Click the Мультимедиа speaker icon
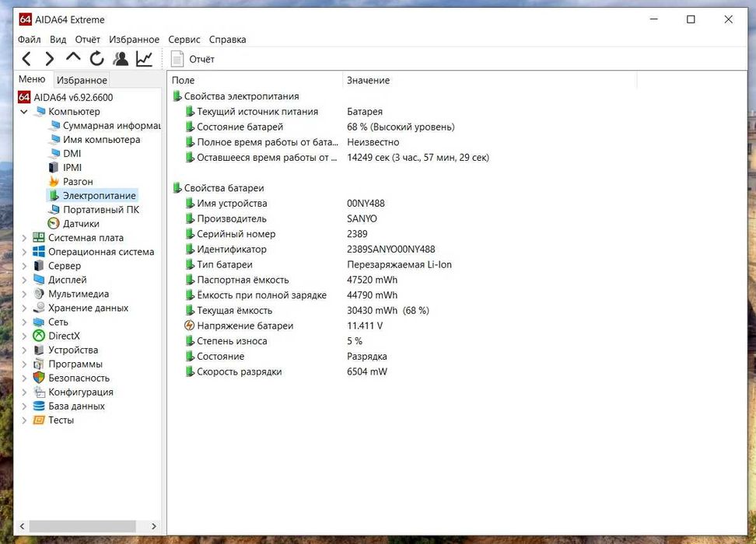The image size is (756, 544). click(39, 294)
